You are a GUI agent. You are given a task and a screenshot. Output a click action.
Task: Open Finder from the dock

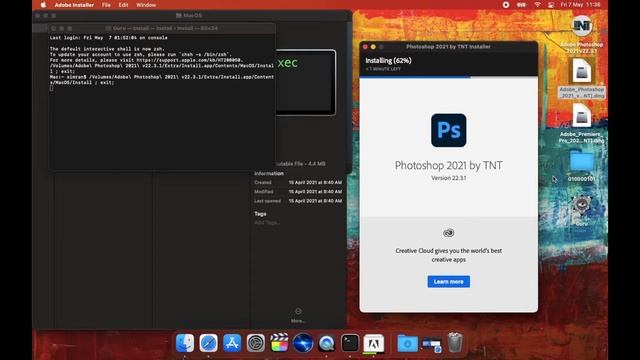[185, 343]
